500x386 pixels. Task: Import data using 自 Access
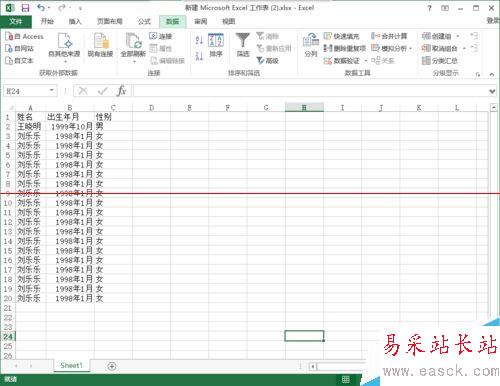tap(25, 36)
